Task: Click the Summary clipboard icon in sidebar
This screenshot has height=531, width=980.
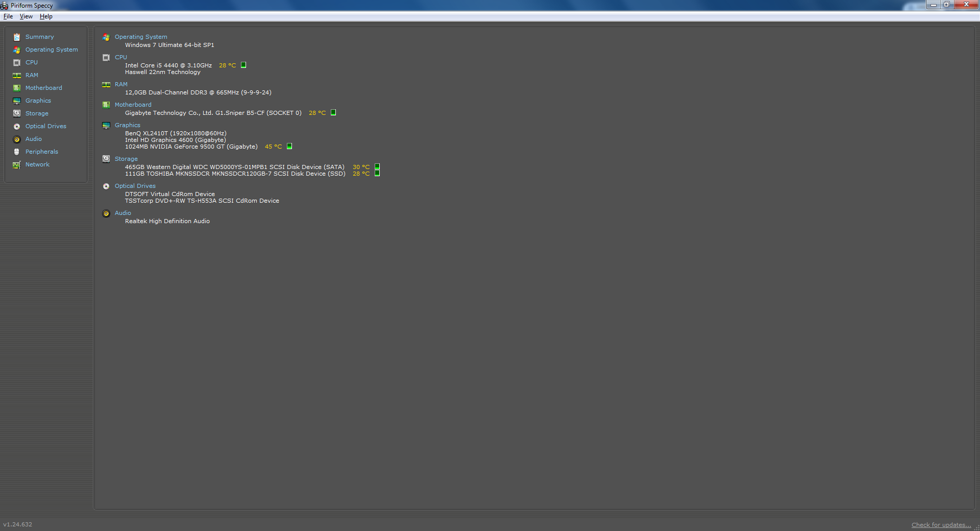Action: (x=17, y=37)
